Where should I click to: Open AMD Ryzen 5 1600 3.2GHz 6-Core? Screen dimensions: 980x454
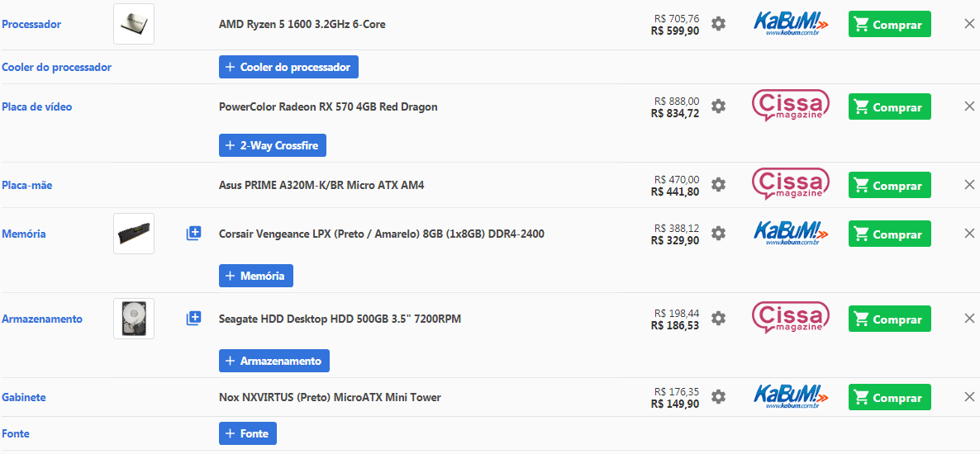pos(302,25)
